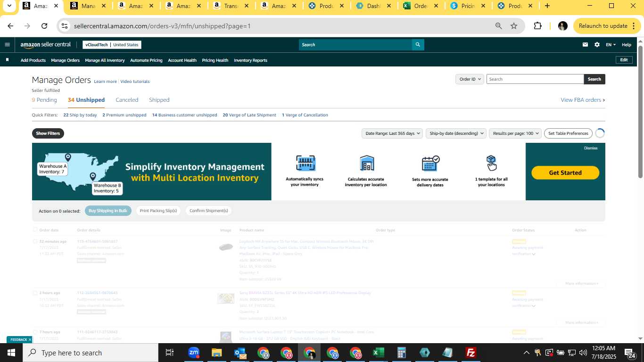The width and height of the screenshot is (644, 362).
Task: Click the browser zoom magnifier icon
Action: click(x=498, y=26)
